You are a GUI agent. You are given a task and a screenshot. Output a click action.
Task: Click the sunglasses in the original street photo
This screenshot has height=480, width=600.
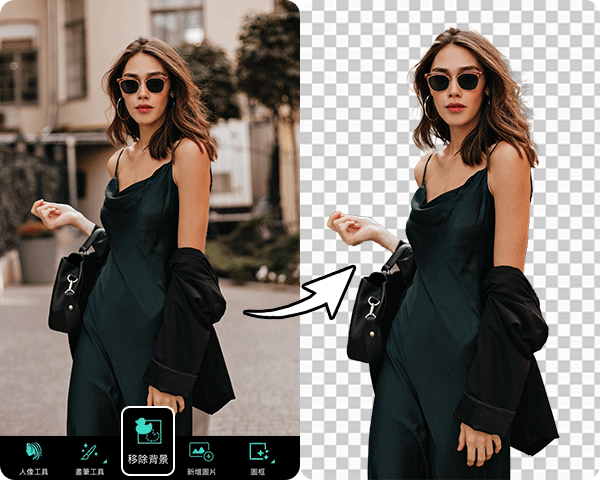point(142,85)
